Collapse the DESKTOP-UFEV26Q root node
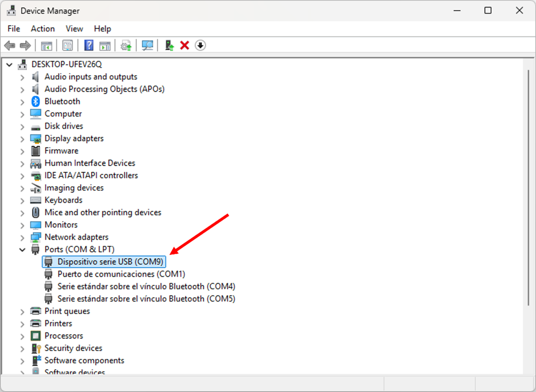This screenshot has height=392, width=536. pyautogui.click(x=9, y=65)
